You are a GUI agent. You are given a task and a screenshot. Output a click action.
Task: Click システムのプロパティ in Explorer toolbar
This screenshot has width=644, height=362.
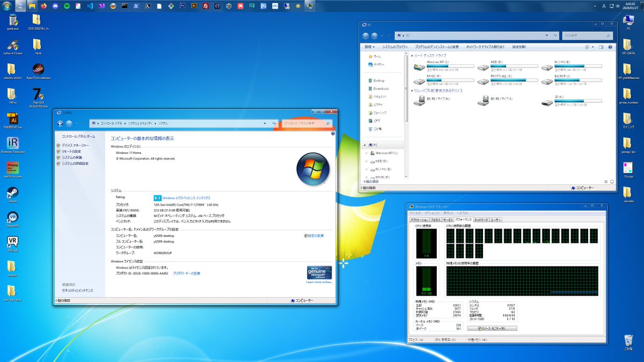(395, 47)
